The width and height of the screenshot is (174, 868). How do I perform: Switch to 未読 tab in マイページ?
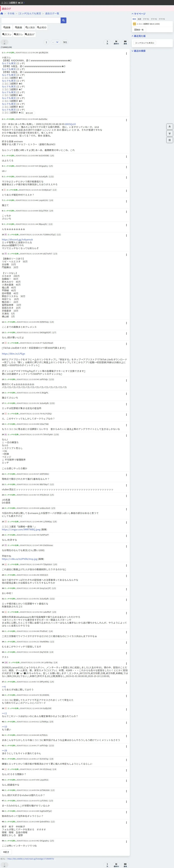tap(139, 19)
